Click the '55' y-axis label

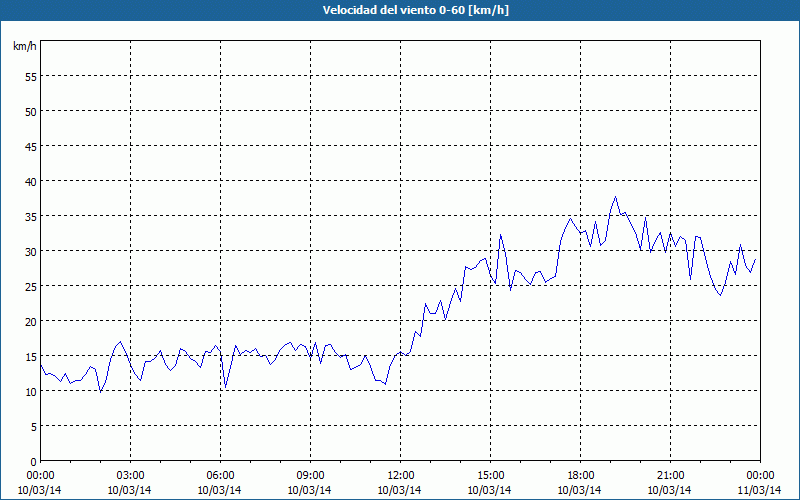[31, 76]
